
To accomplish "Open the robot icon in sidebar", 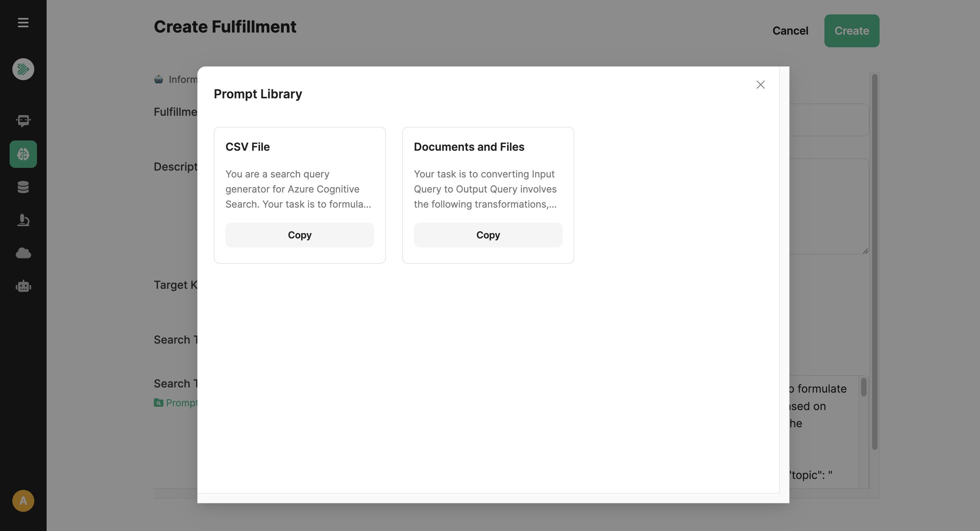I will click(x=23, y=286).
